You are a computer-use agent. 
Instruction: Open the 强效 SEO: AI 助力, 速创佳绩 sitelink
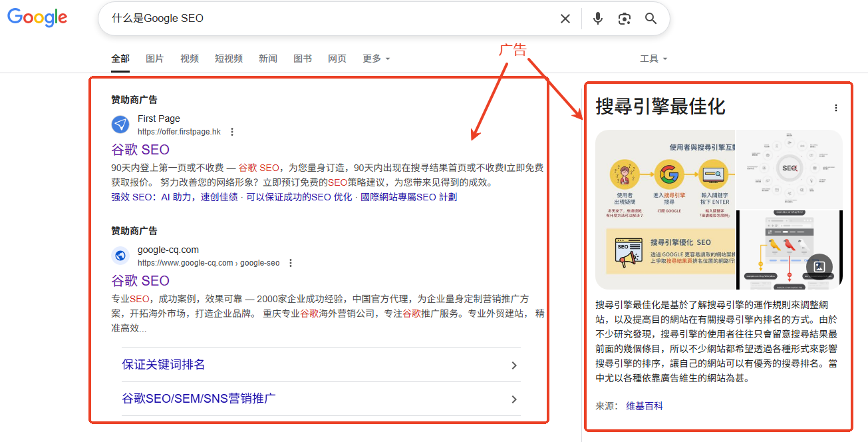click(174, 197)
